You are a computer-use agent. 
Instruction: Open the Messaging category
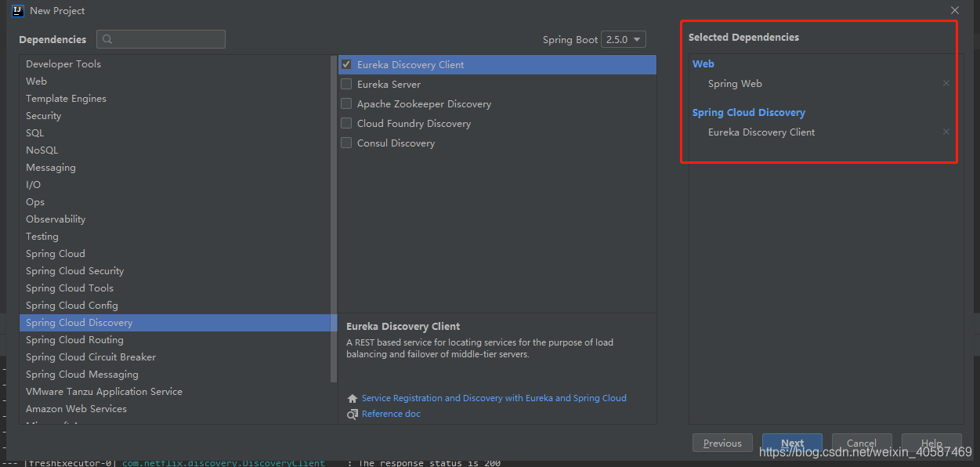coord(175,168)
